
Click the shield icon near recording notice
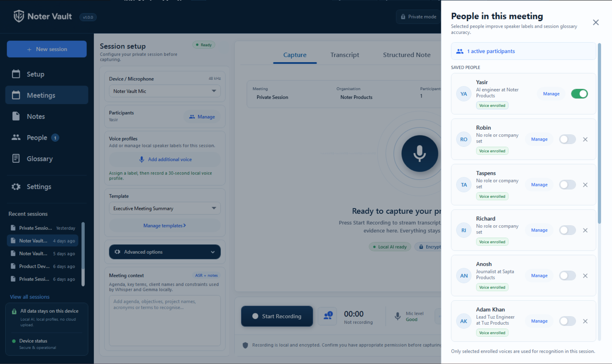(245, 345)
